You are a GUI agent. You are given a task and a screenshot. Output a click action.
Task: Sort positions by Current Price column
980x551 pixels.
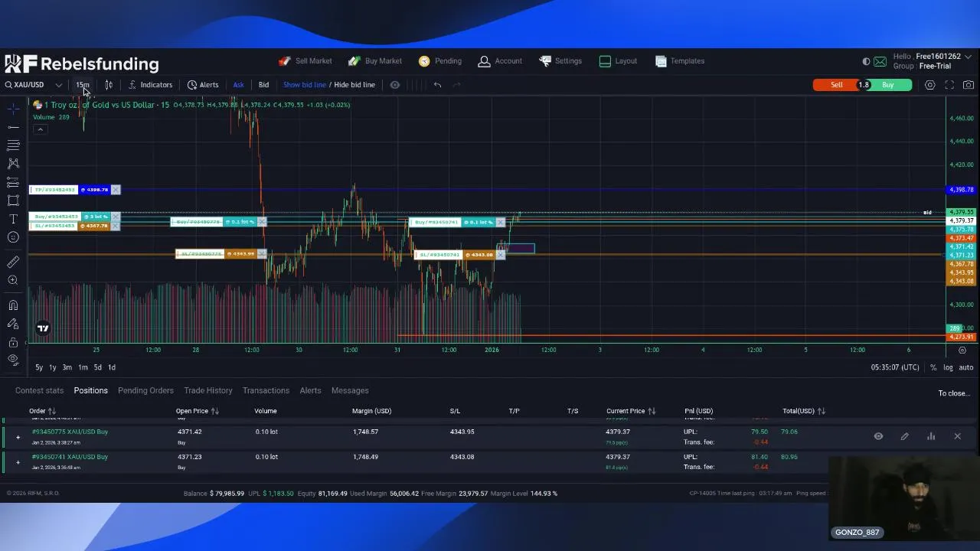tap(632, 411)
